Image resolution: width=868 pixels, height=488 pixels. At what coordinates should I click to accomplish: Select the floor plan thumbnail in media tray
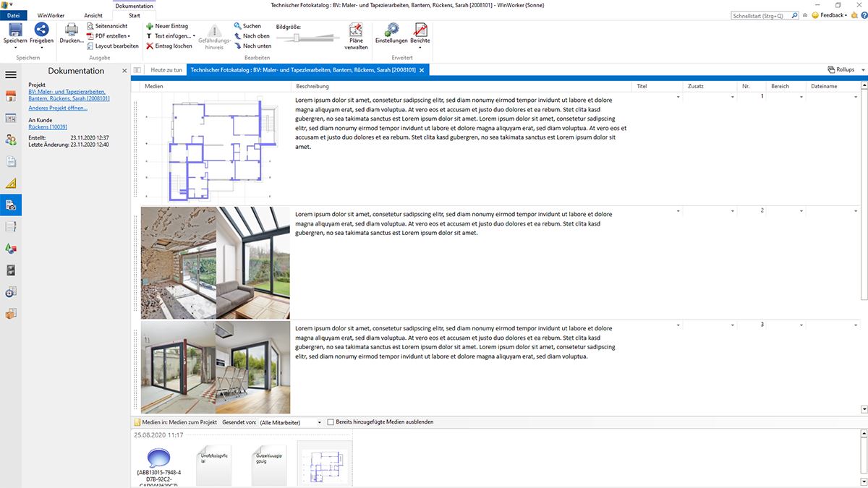(324, 465)
